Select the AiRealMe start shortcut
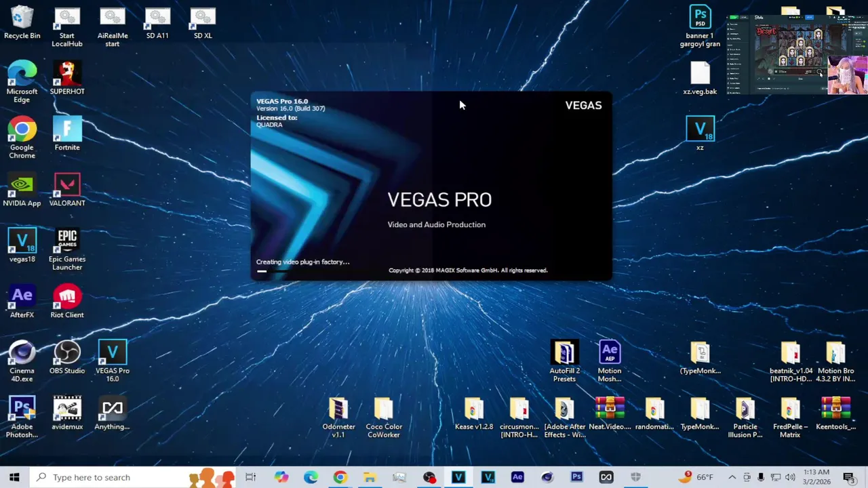 [x=112, y=27]
